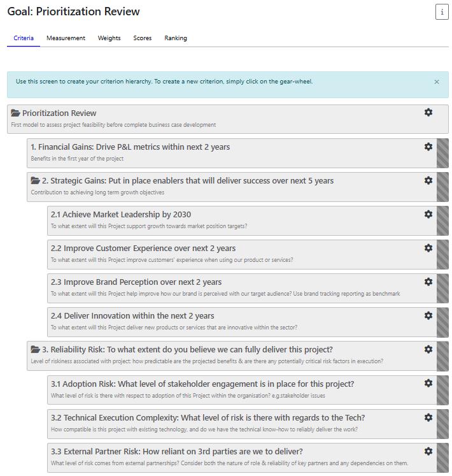
Task: Click striped handle on Improve Customer Experience row
Action: [442, 254]
